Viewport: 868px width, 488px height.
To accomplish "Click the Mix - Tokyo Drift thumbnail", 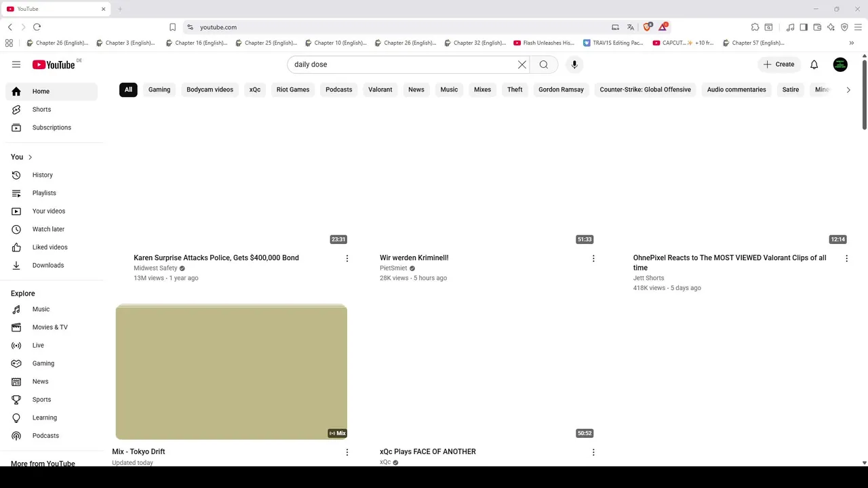I will coord(231,372).
